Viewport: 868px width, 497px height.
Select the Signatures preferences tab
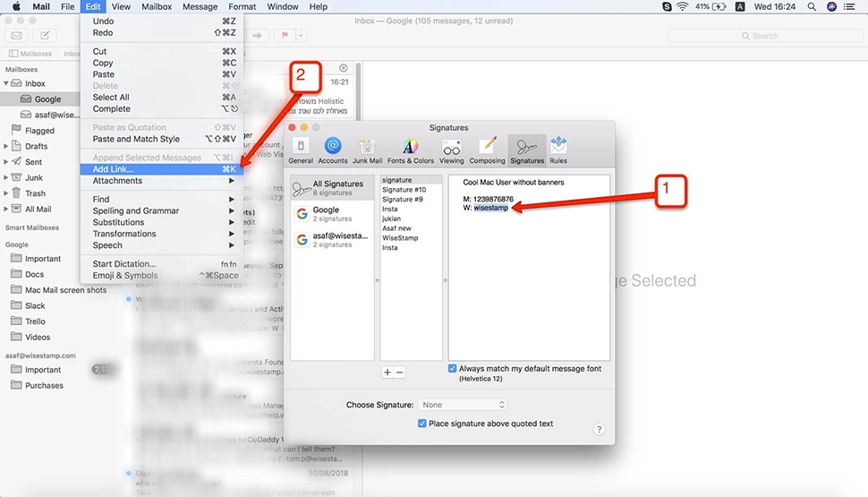(x=527, y=150)
